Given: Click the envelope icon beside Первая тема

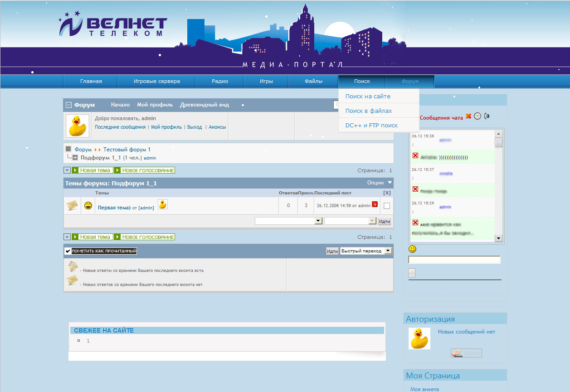Looking at the screenshot, I should pos(72,205).
